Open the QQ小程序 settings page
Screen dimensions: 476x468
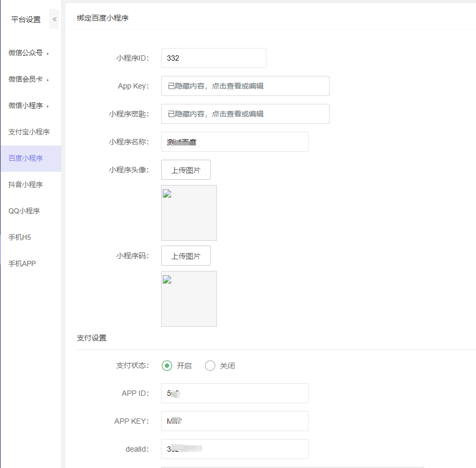(24, 211)
